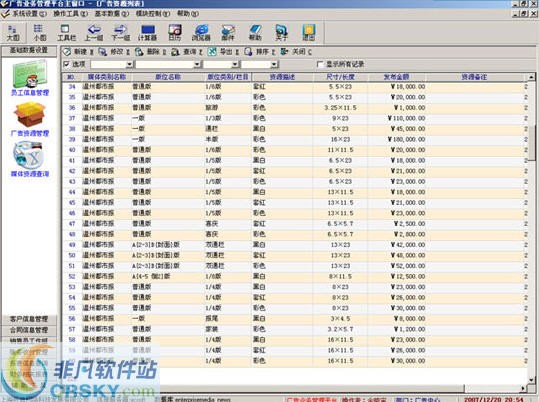Expand the 基础数据设置 sidebar group
539x402 pixels.
click(29, 50)
